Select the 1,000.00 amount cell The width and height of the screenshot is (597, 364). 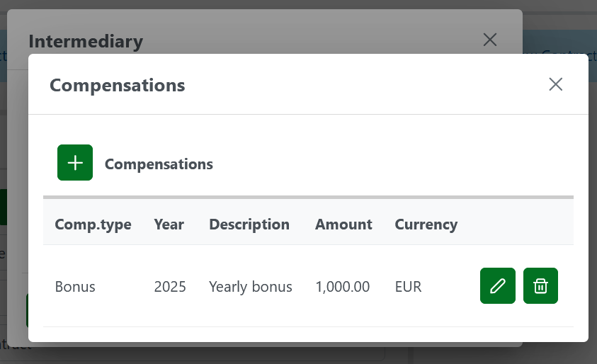pyautogui.click(x=343, y=287)
